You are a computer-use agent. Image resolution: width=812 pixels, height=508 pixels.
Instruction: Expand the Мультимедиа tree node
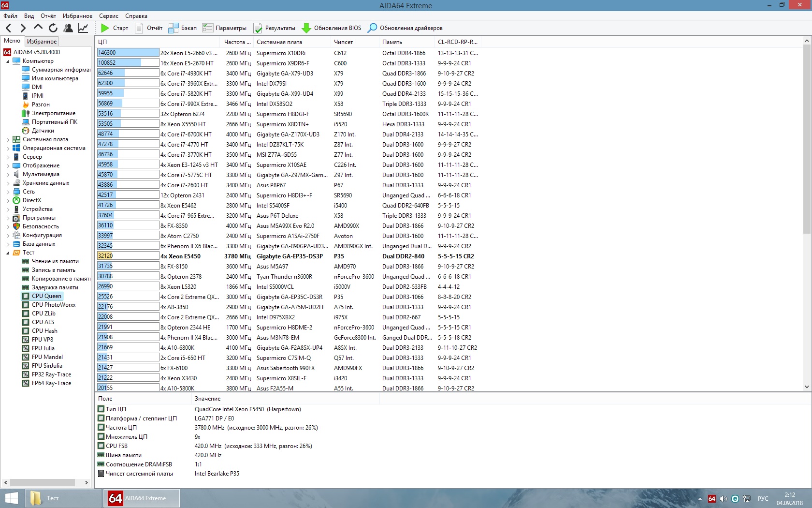point(8,175)
